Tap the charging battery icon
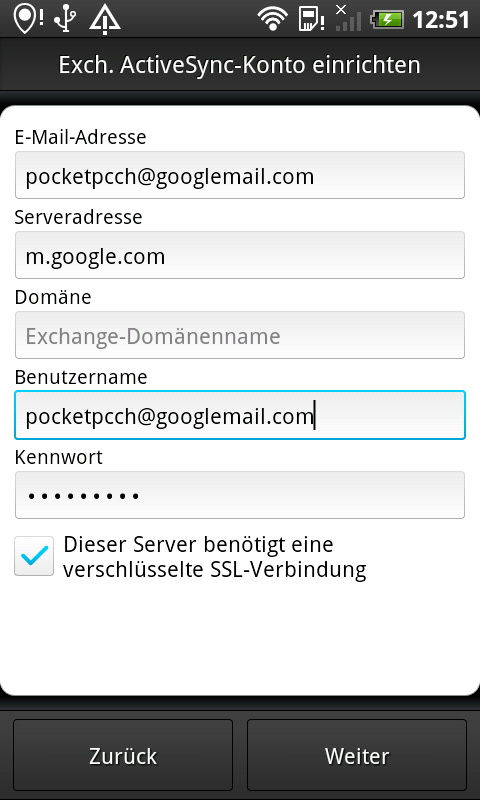The height and width of the screenshot is (800, 480). 387,20
